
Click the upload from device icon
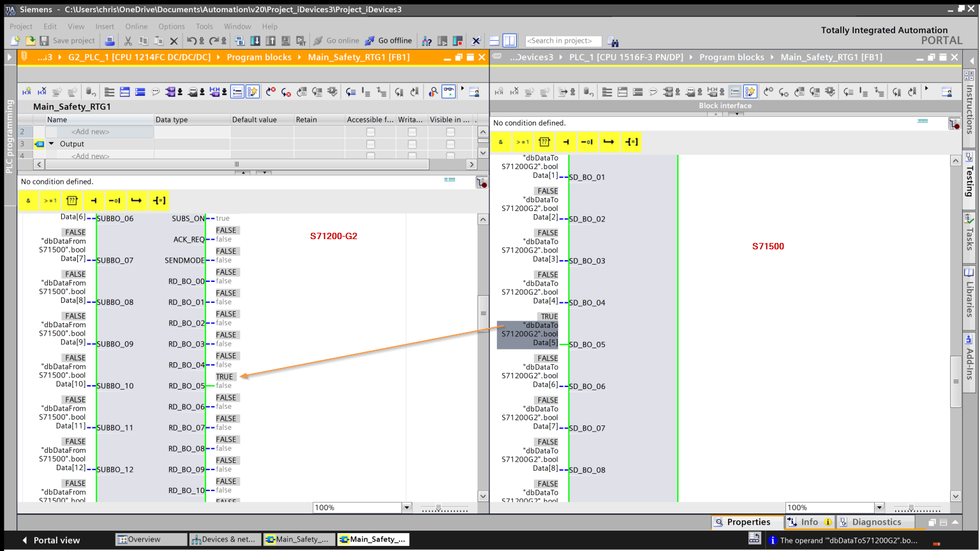pyautogui.click(x=271, y=41)
